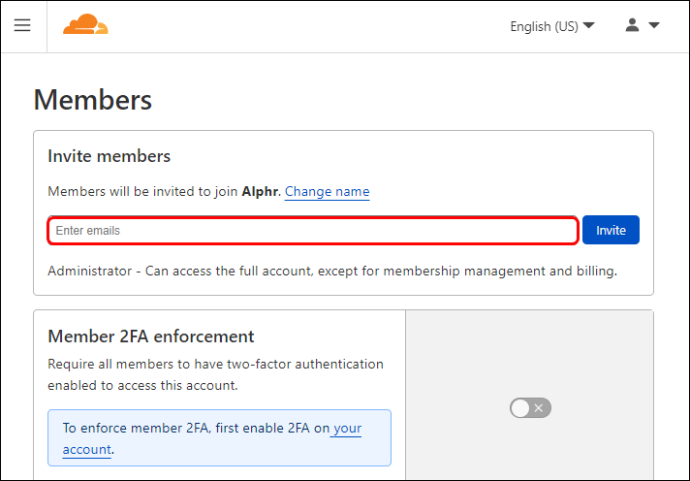This screenshot has height=481, width=690.
Task: Open the your account link
Action: pos(212,439)
